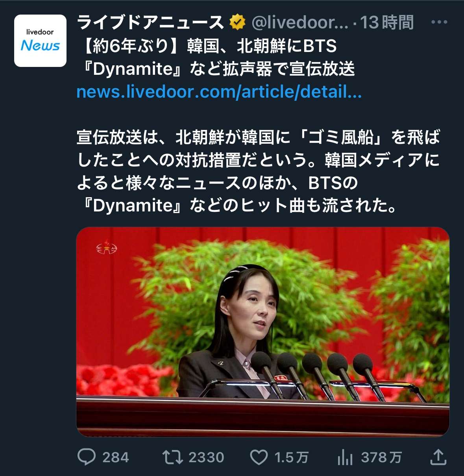Click the ライブドアニュース account name
Image resolution: width=464 pixels, height=476 pixels.
(150, 22)
